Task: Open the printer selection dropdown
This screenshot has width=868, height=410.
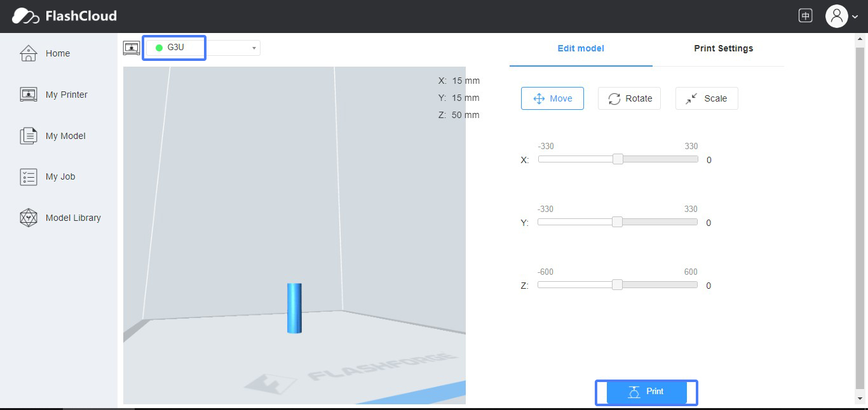Action: click(254, 47)
